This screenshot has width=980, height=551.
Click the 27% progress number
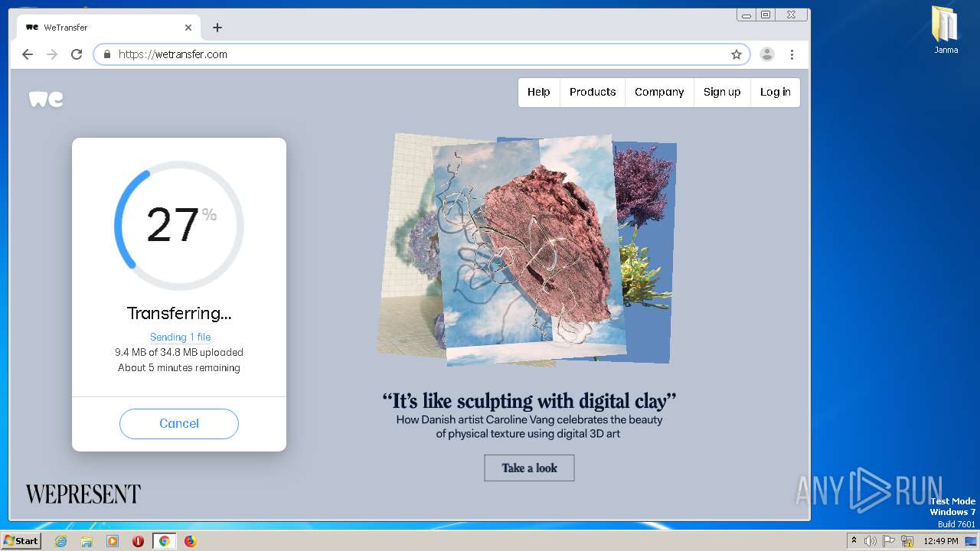181,225
